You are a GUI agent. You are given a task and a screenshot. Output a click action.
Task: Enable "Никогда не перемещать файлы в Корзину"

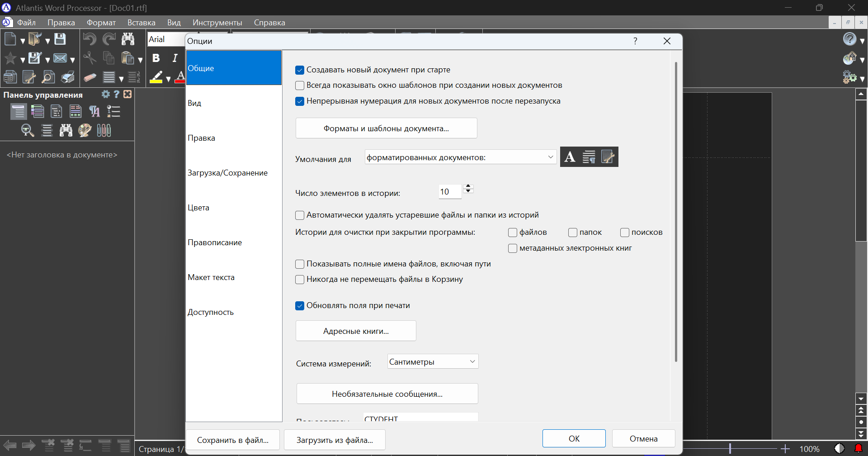tap(300, 280)
